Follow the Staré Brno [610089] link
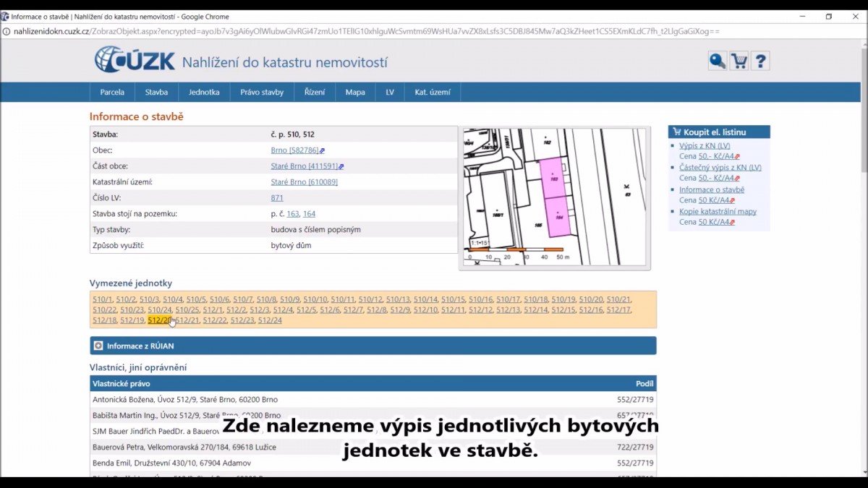 click(304, 182)
